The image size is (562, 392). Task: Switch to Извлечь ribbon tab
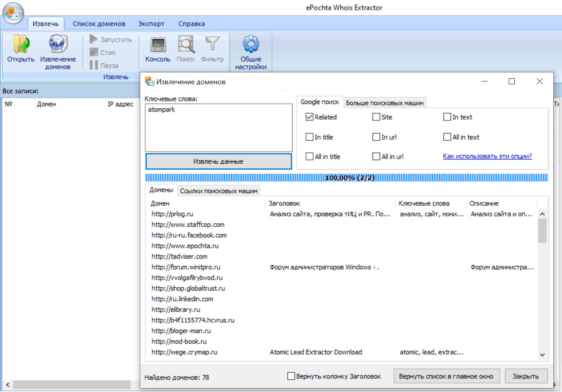click(46, 24)
